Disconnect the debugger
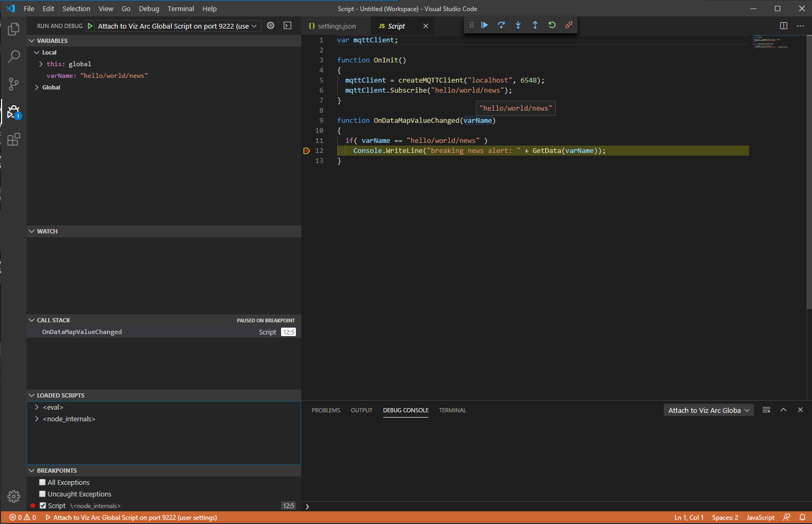Image resolution: width=812 pixels, height=524 pixels. [569, 25]
